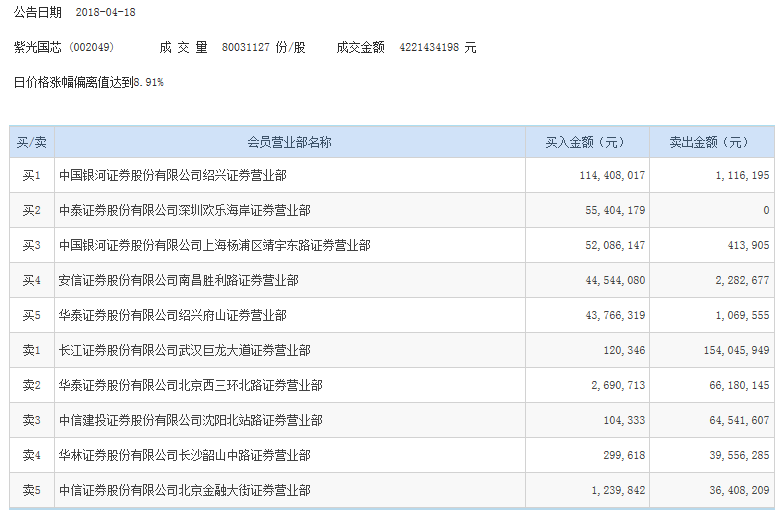
Task: Click buy amount 55,404,179
Action: tap(615, 210)
